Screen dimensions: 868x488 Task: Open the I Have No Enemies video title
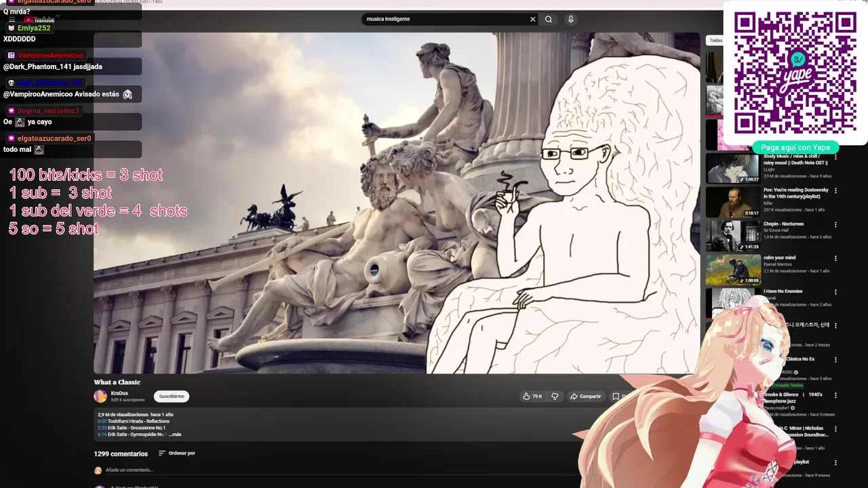coord(783,291)
